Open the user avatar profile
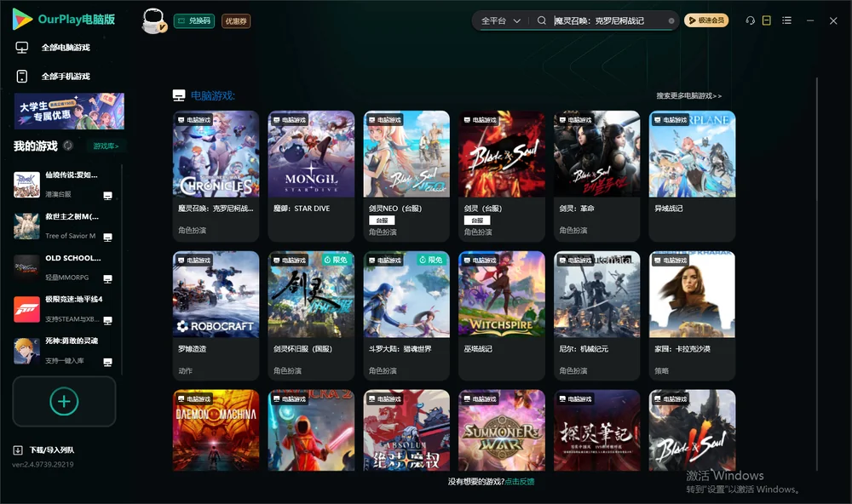852x504 pixels. pos(153,20)
